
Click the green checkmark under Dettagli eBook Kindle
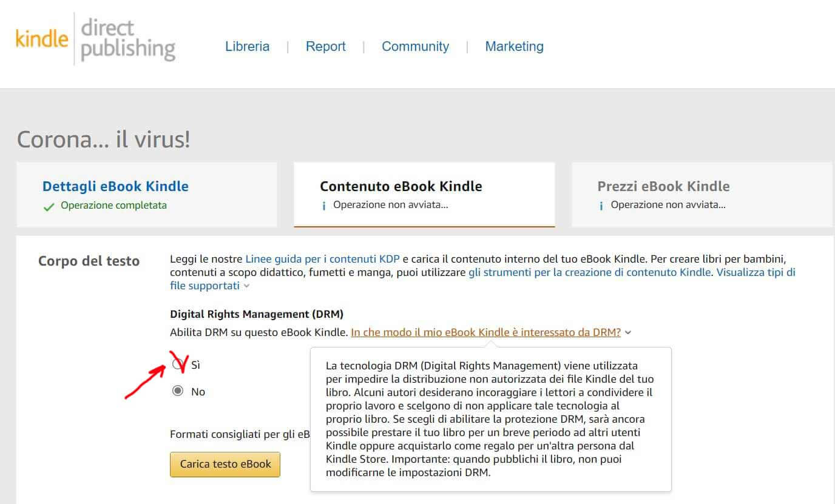pos(49,206)
